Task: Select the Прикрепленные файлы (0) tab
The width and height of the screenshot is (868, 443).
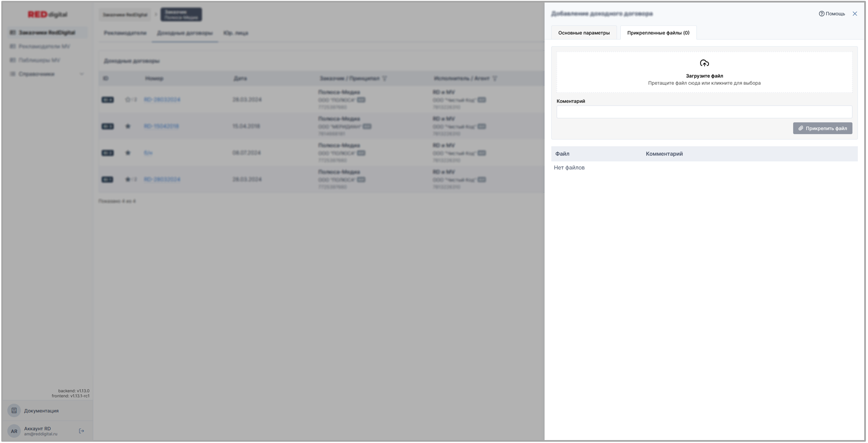Action: pos(658,33)
